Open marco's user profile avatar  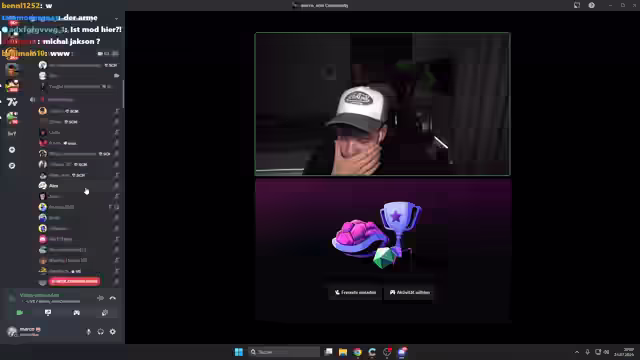(12, 332)
